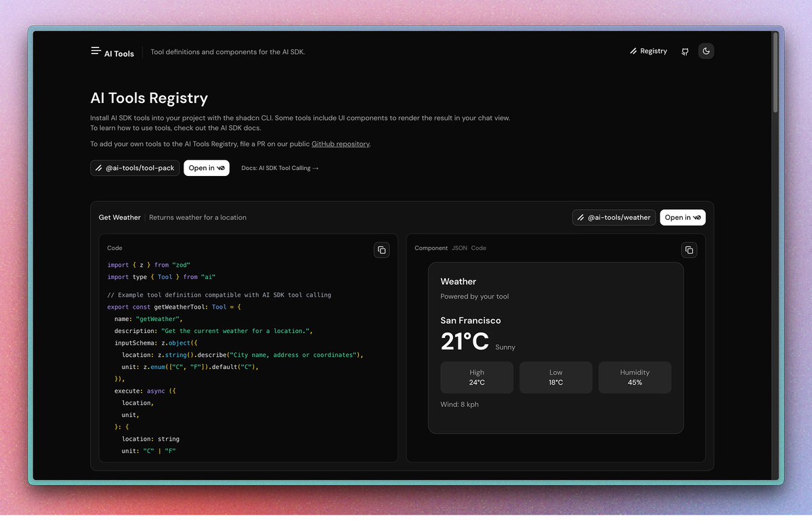
Task: Switch to the JSON tab
Action: coord(459,248)
